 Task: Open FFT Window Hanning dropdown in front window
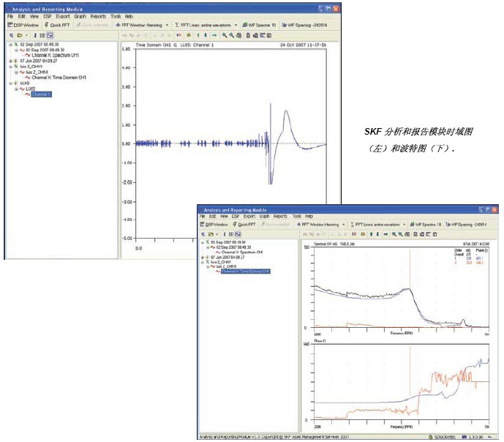pyautogui.click(x=317, y=225)
